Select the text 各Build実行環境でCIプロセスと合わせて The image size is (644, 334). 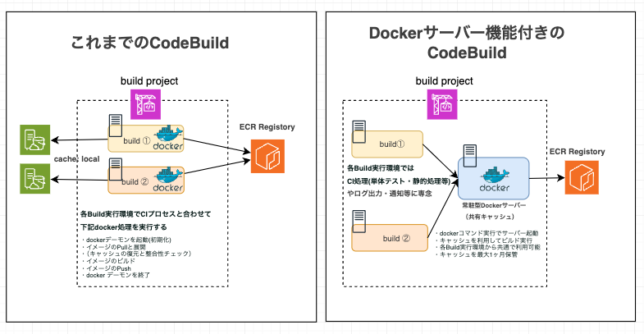pyautogui.click(x=146, y=214)
